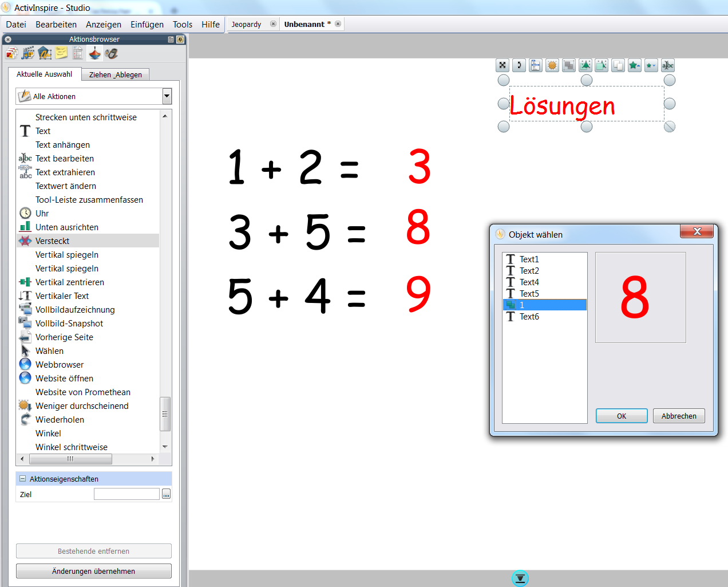Select Text5 in the object list
Viewport: 728px width, 587px height.
click(545, 294)
